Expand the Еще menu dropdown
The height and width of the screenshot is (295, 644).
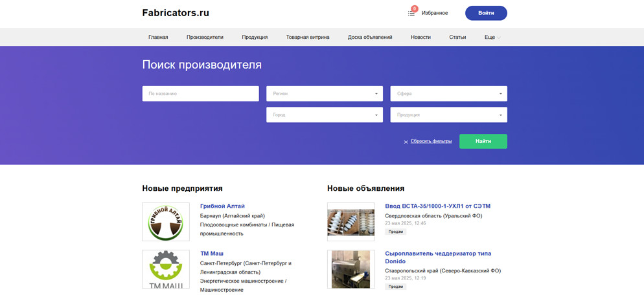492,37
